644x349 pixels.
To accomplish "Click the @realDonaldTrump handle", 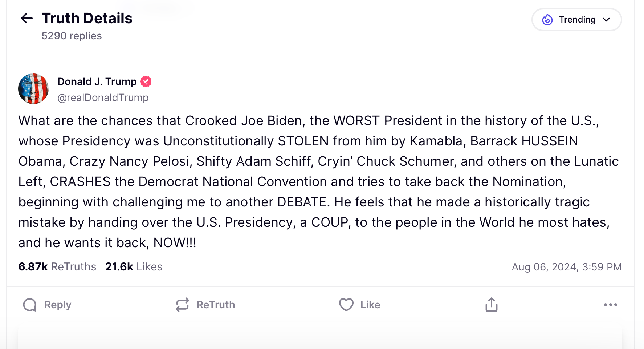I will [103, 97].
